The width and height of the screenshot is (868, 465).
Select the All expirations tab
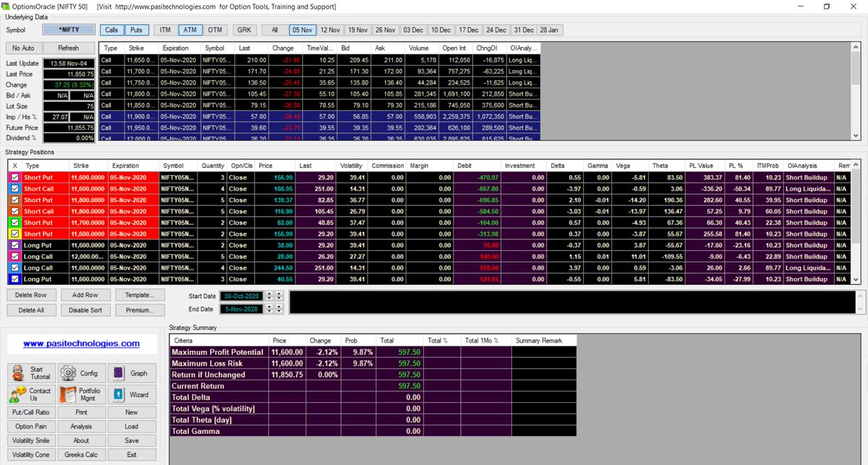click(x=274, y=30)
